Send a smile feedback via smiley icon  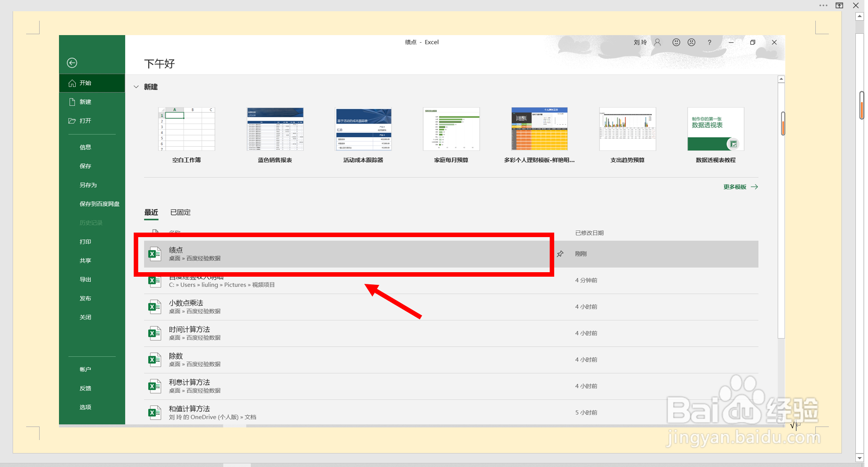(x=676, y=42)
